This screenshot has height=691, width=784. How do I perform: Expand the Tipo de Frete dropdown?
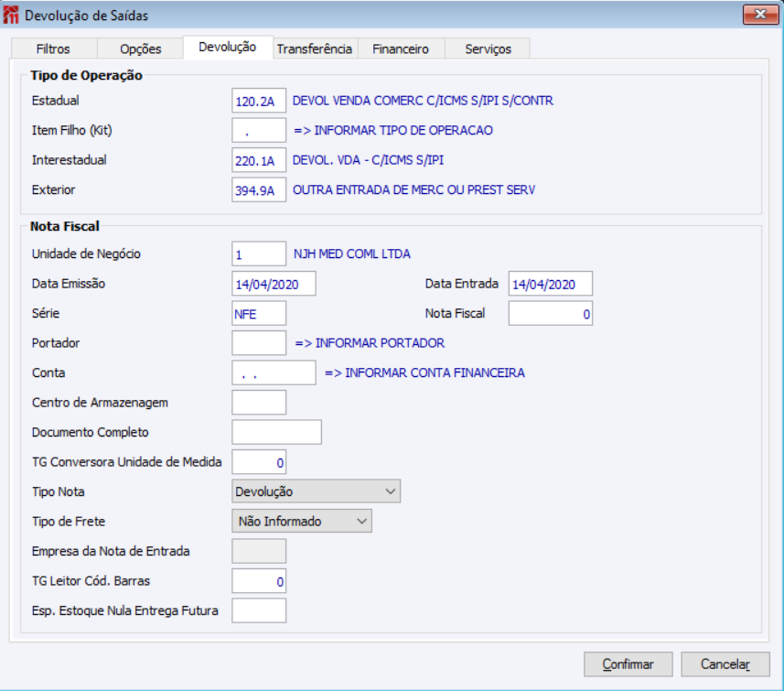(302, 522)
